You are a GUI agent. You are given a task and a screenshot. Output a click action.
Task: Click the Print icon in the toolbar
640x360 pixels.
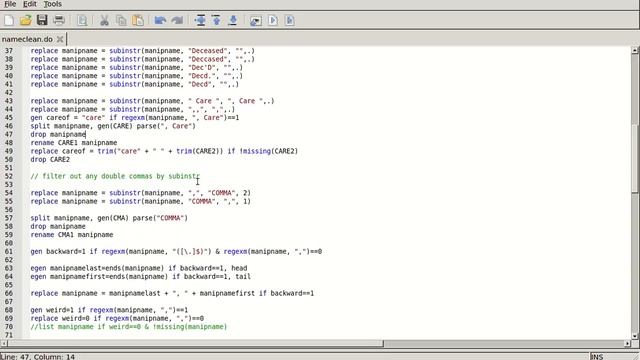59,20
